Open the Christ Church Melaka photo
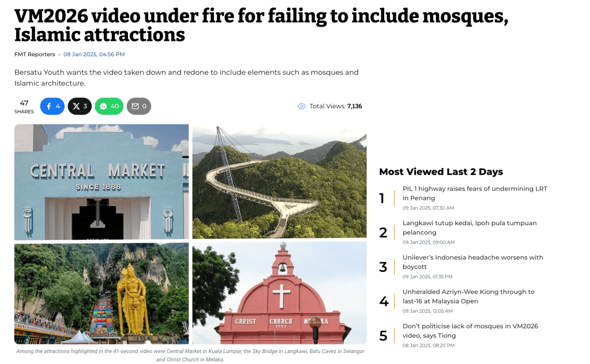 click(x=280, y=293)
